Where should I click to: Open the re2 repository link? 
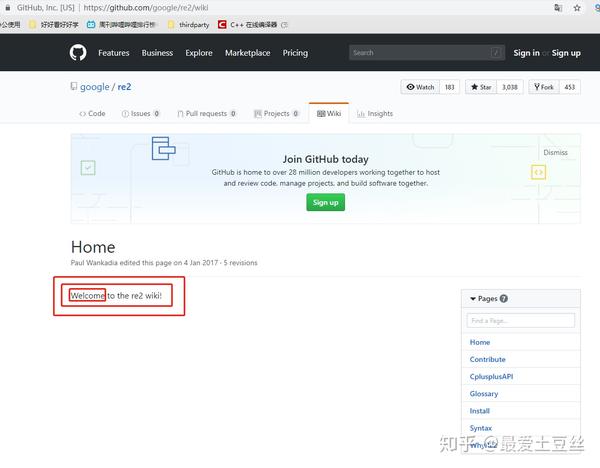point(124,87)
